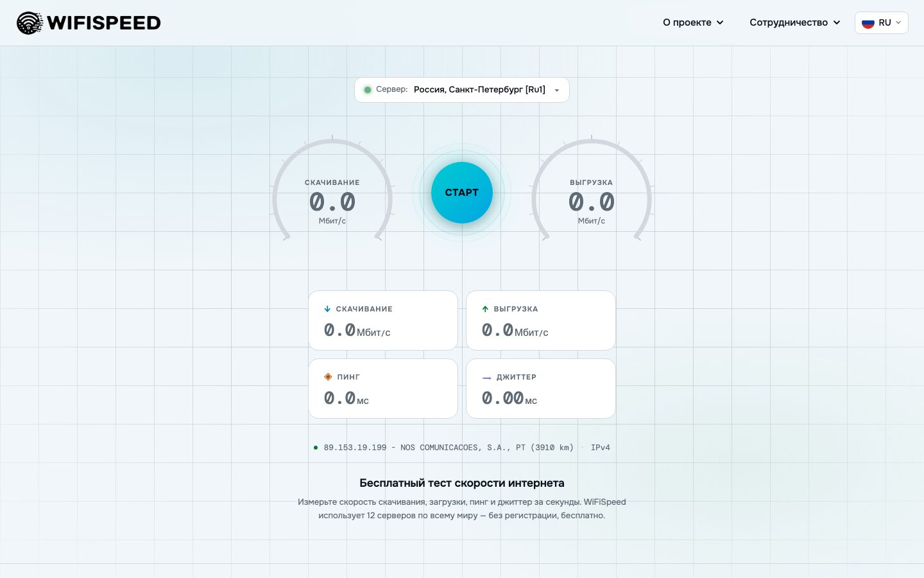Open the Сотрудничество menu
Viewport: 924px width, 578px height.
point(795,22)
